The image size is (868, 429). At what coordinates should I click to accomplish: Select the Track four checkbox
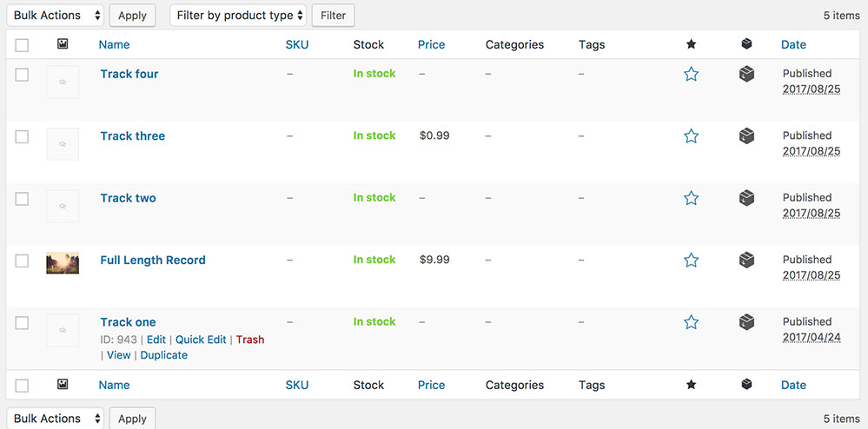point(22,74)
